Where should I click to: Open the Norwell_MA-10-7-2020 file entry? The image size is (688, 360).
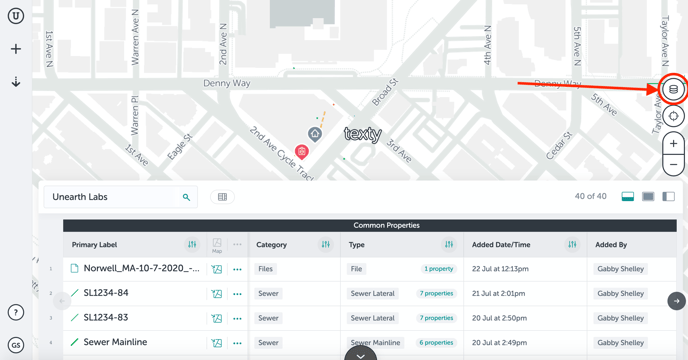point(141,268)
